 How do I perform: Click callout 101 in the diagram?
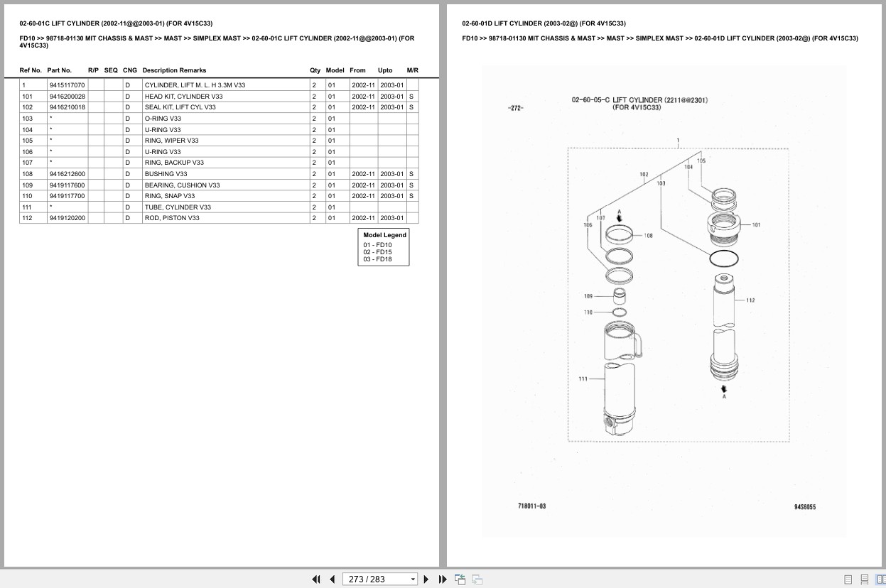(756, 225)
